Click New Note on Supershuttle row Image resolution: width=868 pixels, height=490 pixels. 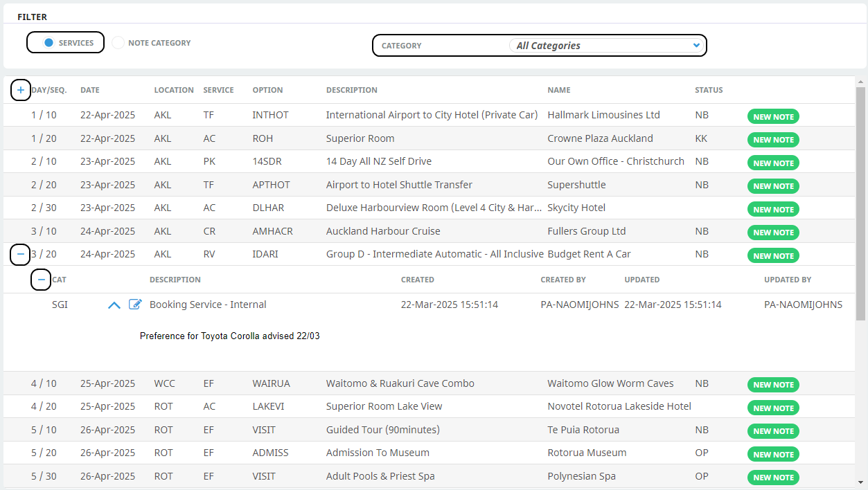(773, 186)
